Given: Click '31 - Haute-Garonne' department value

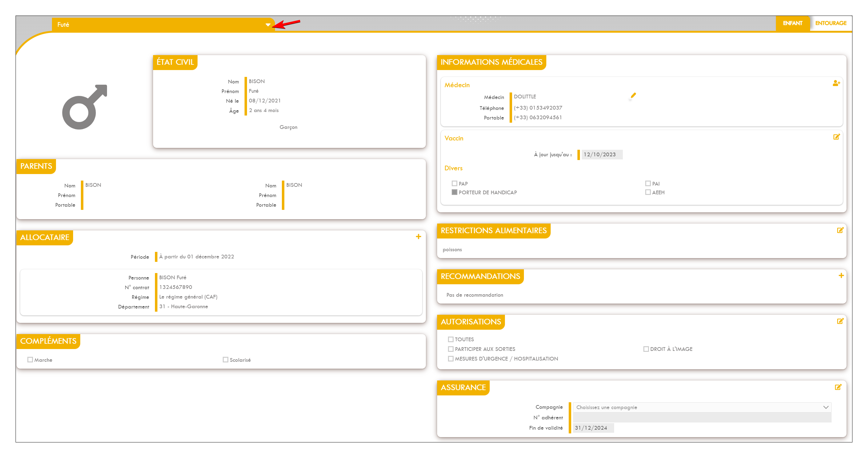Looking at the screenshot, I should [x=183, y=307].
